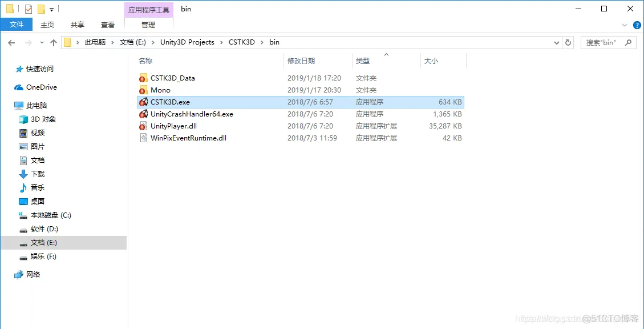Click the Back navigation arrow
Image resolution: width=644 pixels, height=329 pixels.
point(11,42)
